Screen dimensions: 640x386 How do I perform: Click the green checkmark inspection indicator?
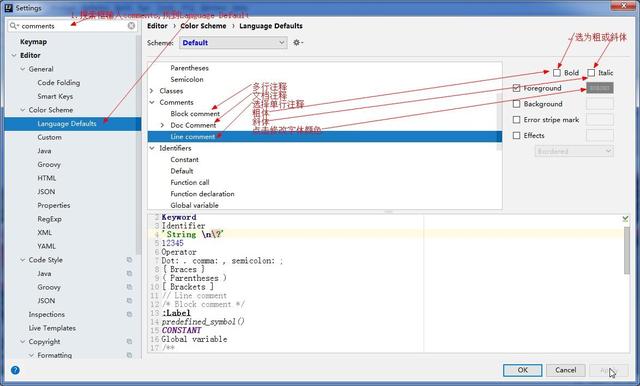click(x=625, y=219)
